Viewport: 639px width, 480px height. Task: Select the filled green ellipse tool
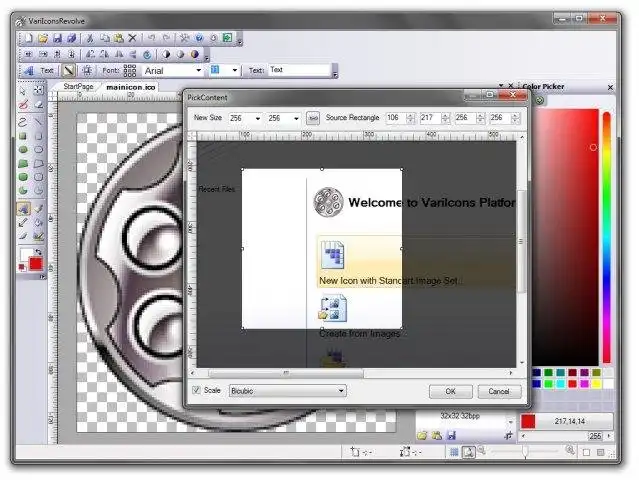click(23, 150)
